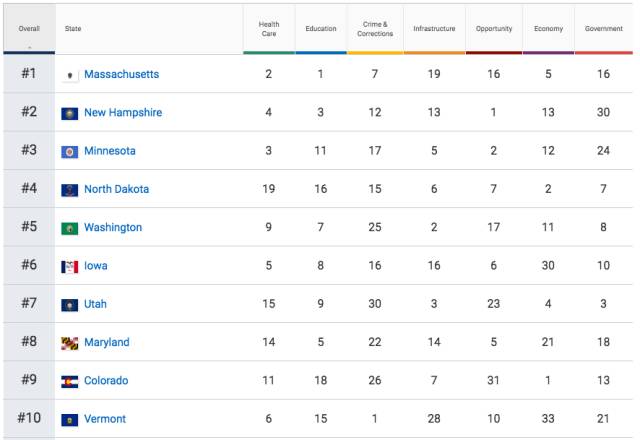The height and width of the screenshot is (440, 640).
Task: Open the Vermont state link
Action: coord(105,420)
